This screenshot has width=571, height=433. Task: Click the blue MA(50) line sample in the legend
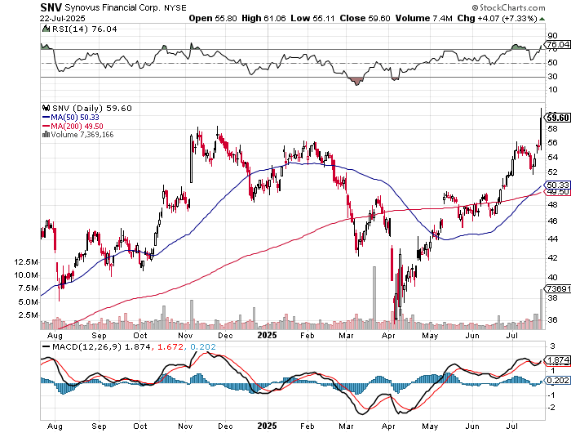click(x=46, y=117)
